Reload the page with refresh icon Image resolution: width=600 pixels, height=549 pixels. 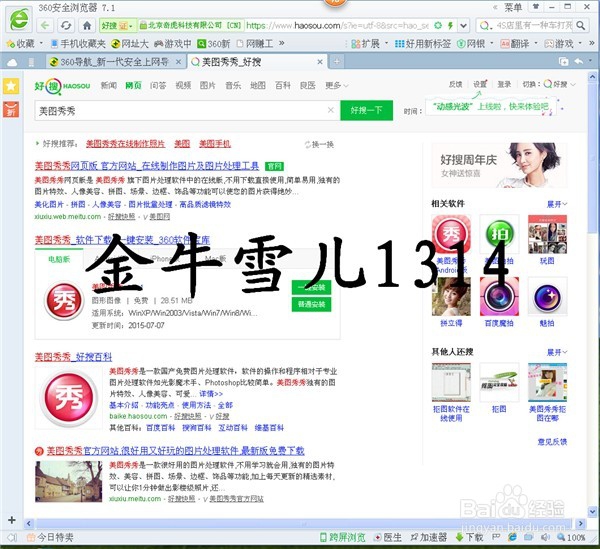[66, 26]
